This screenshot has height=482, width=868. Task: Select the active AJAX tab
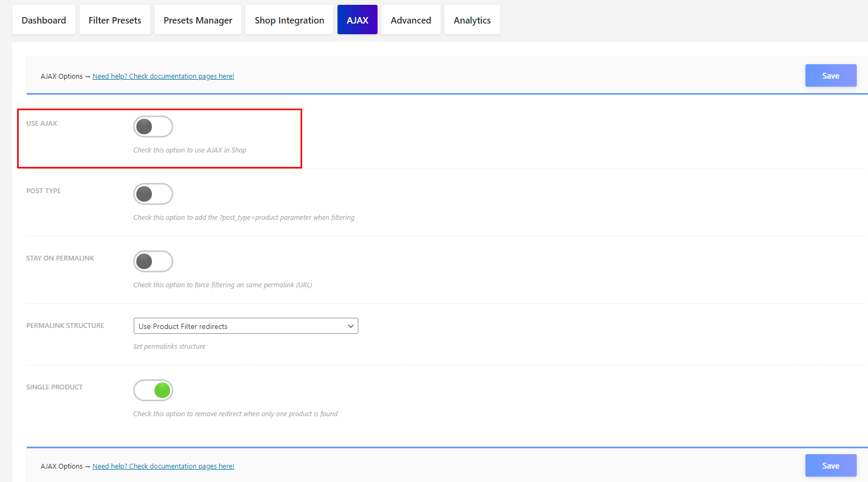pos(357,20)
